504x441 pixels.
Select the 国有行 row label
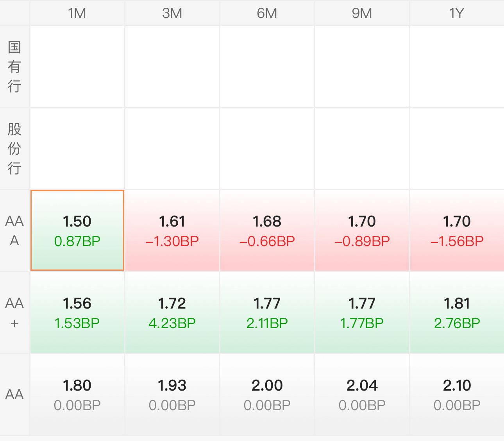(x=14, y=66)
